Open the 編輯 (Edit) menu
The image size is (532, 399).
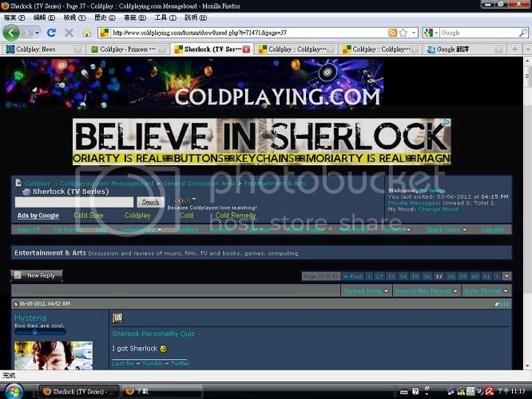[x=44, y=18]
